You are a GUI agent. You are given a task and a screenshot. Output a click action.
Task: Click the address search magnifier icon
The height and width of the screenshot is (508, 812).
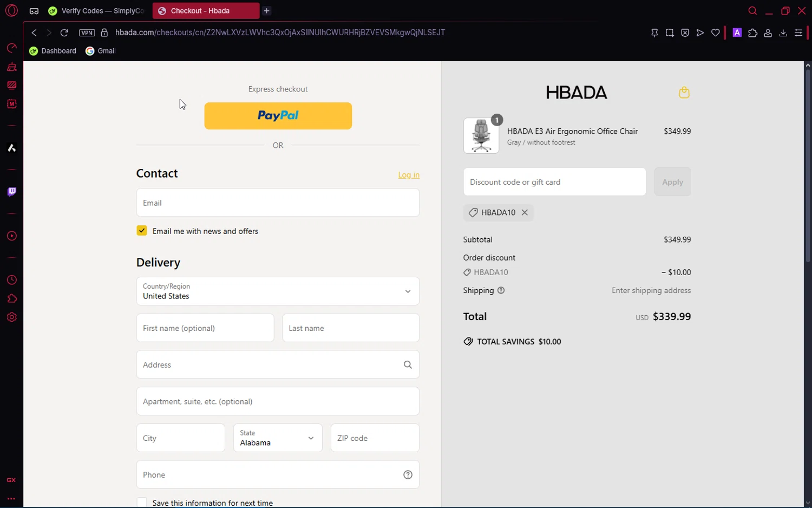tap(408, 365)
